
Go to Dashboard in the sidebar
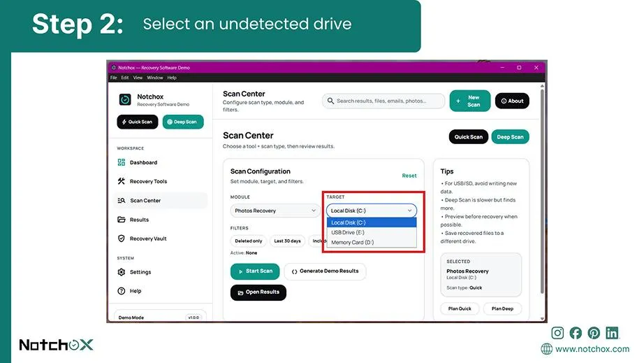[161, 162]
